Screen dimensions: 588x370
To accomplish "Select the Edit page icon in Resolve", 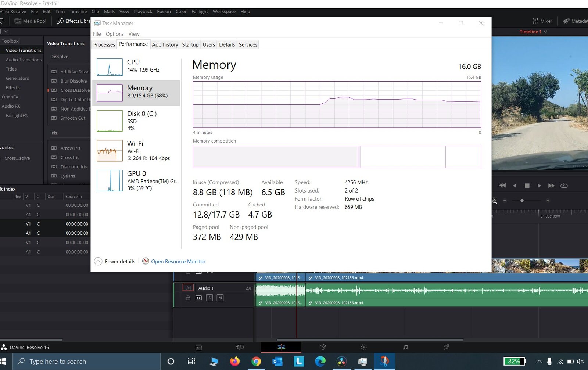I will [x=281, y=347].
